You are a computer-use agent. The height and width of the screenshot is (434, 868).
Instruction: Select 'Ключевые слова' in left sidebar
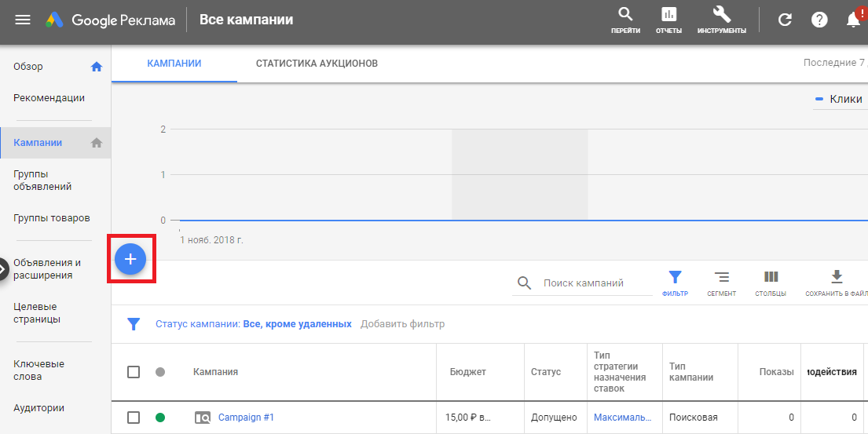point(38,370)
